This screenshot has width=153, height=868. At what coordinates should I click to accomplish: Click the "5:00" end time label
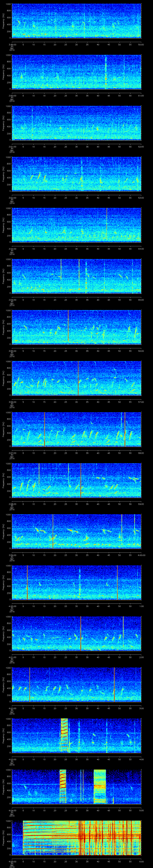(x=141, y=810)
